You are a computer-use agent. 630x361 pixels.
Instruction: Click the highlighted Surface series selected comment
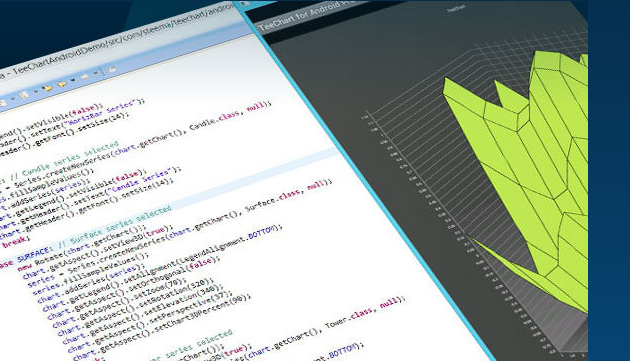click(x=115, y=226)
